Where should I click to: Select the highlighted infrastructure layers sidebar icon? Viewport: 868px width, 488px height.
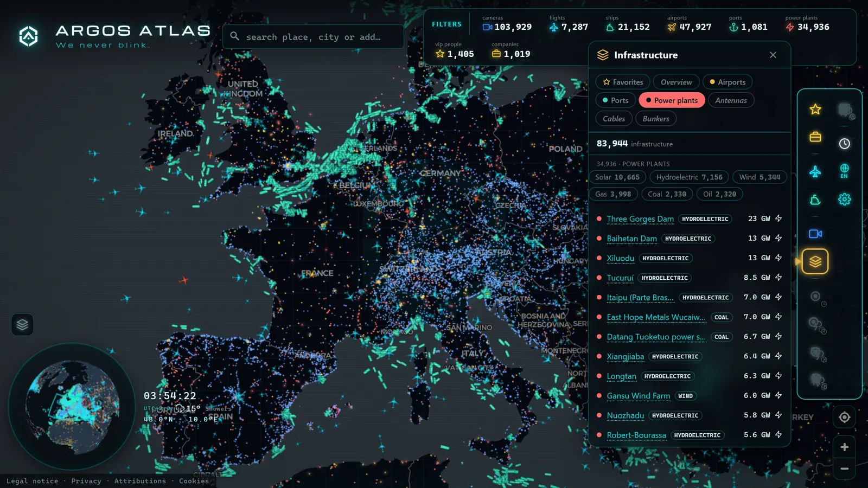[x=815, y=261]
